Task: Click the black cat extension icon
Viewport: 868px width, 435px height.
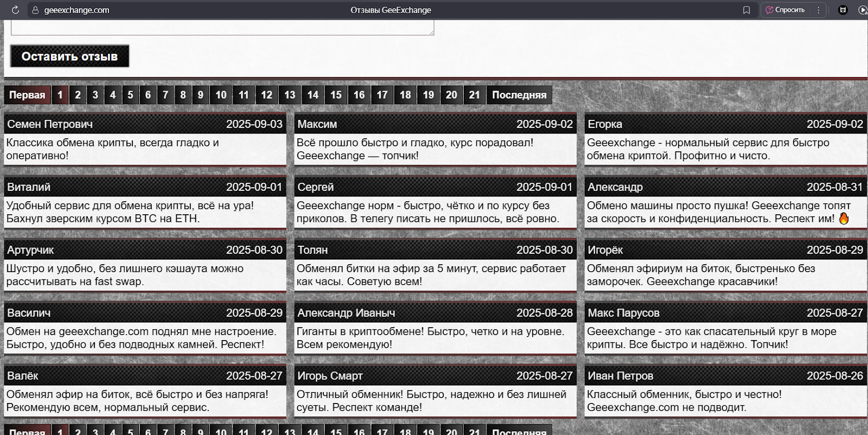Action: click(x=843, y=10)
